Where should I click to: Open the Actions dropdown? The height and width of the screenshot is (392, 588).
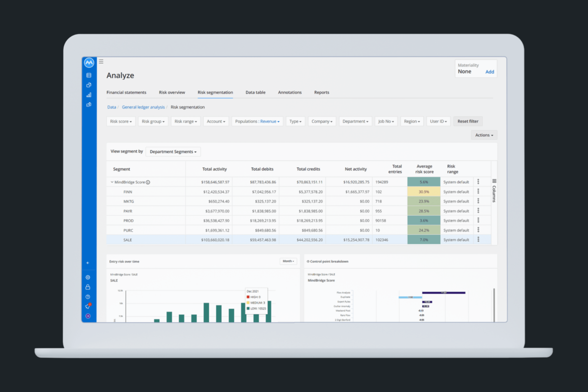tap(484, 135)
